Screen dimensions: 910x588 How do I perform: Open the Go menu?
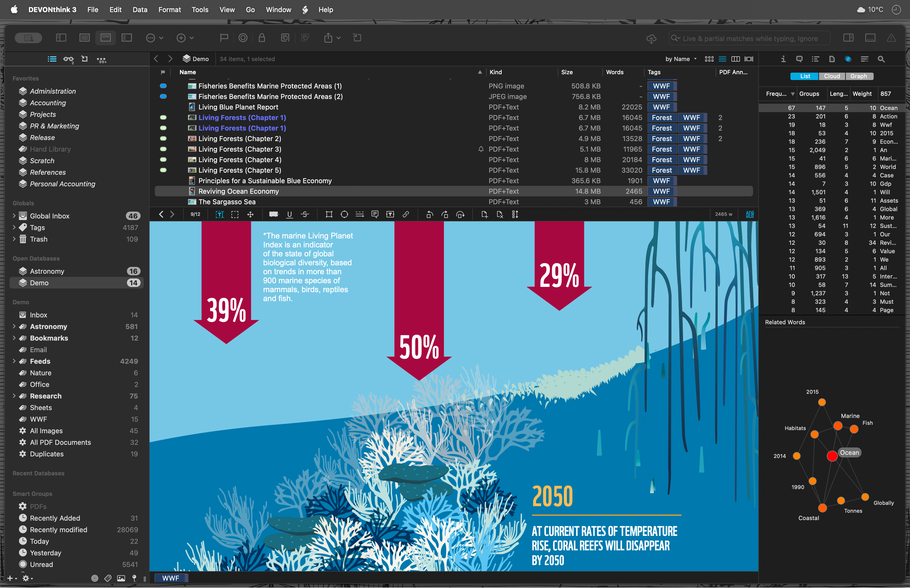(250, 10)
